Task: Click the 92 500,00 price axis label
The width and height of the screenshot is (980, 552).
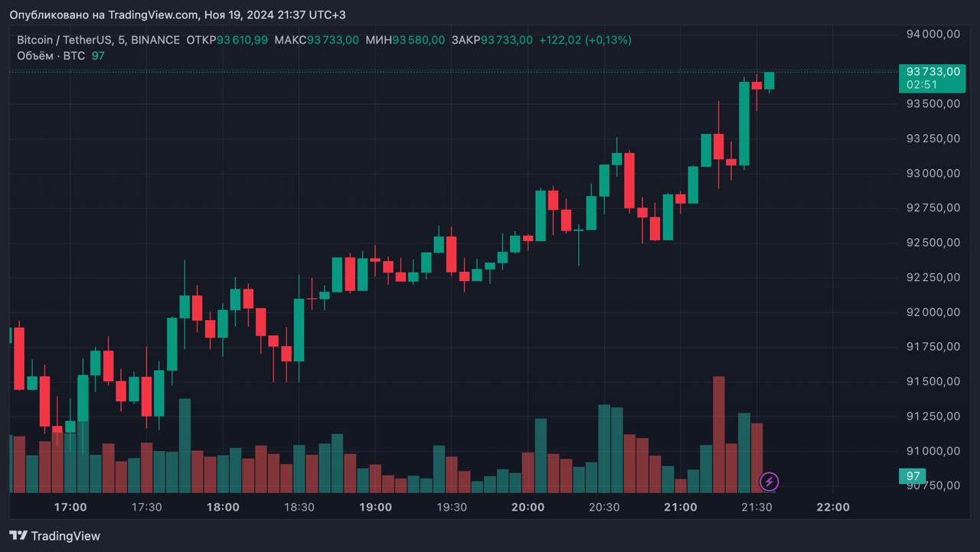Action: pos(933,243)
